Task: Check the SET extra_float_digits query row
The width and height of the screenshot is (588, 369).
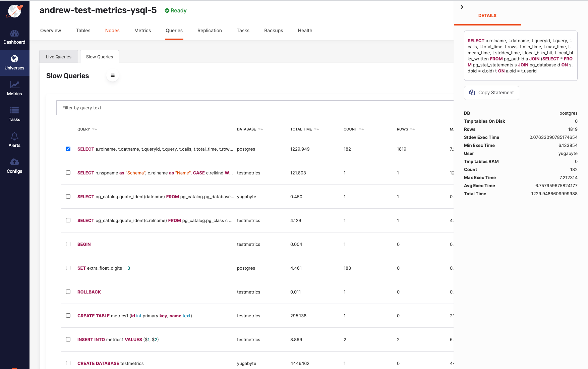Action: 68,268
